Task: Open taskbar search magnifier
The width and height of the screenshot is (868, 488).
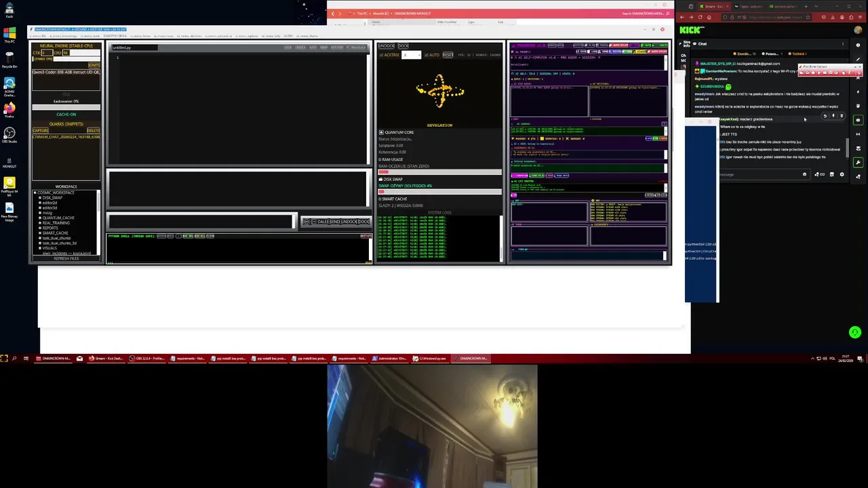Action: pyautogui.click(x=14, y=359)
